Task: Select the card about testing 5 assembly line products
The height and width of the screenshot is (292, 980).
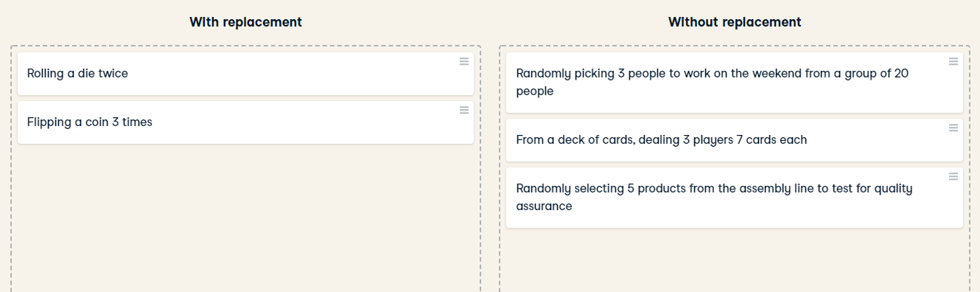Action: point(735,198)
